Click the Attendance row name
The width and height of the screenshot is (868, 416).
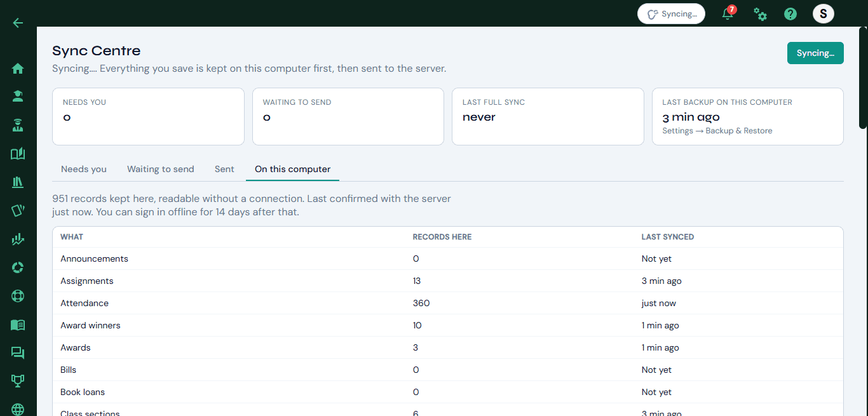tap(85, 304)
